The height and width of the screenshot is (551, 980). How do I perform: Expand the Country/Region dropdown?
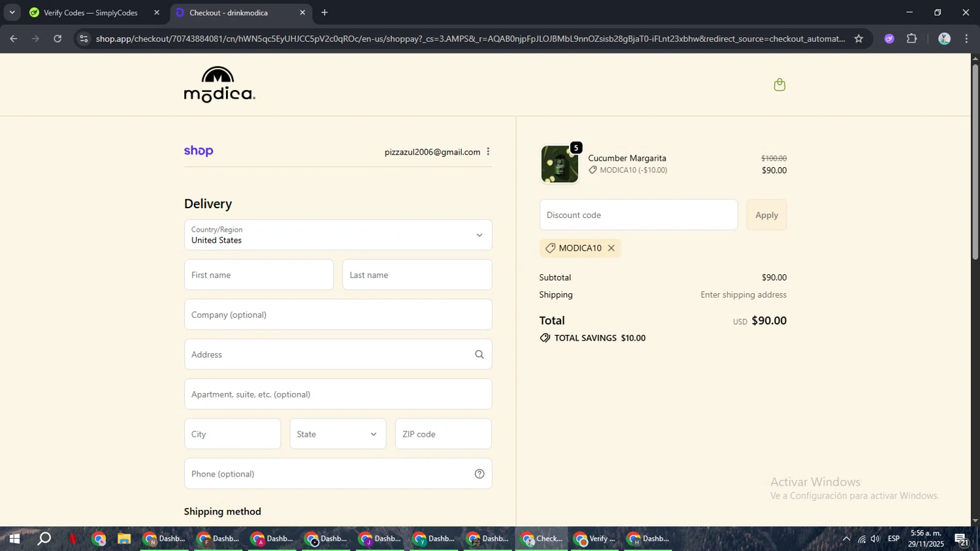(338, 235)
